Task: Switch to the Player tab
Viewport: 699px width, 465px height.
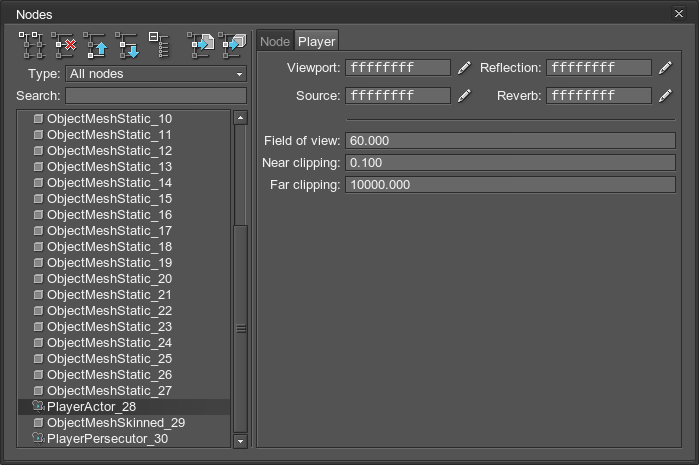Action: 316,41
